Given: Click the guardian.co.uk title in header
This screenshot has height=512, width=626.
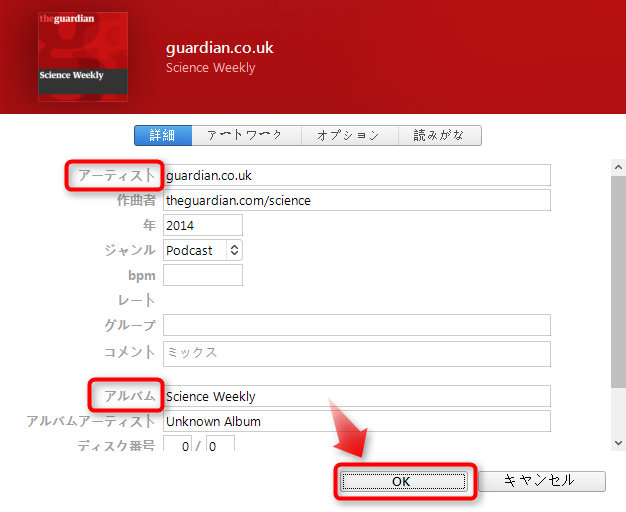Looking at the screenshot, I should click(220, 48).
